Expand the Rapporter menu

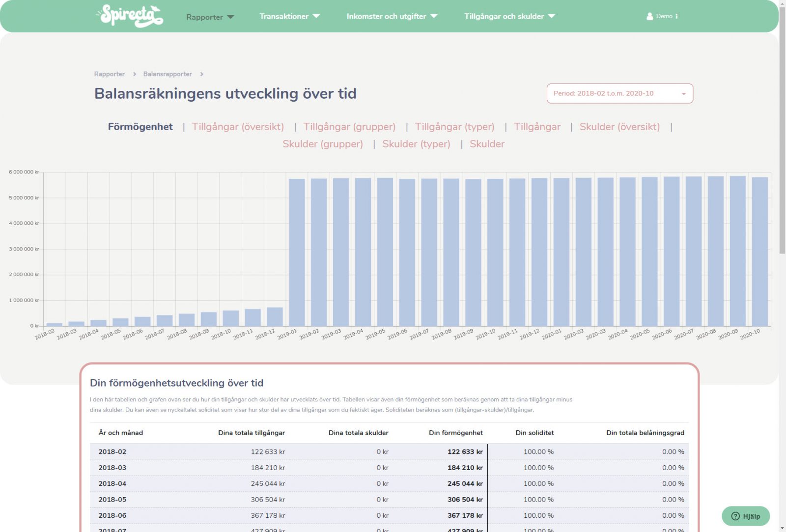click(210, 17)
